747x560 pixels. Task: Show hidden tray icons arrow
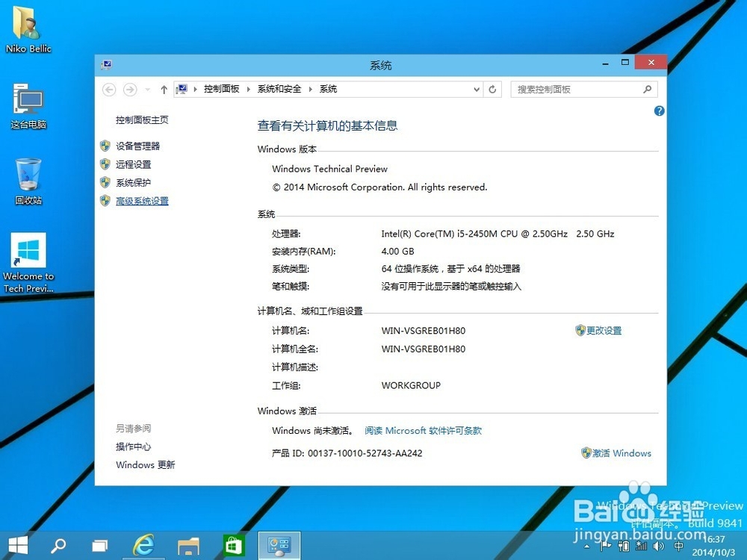click(587, 547)
